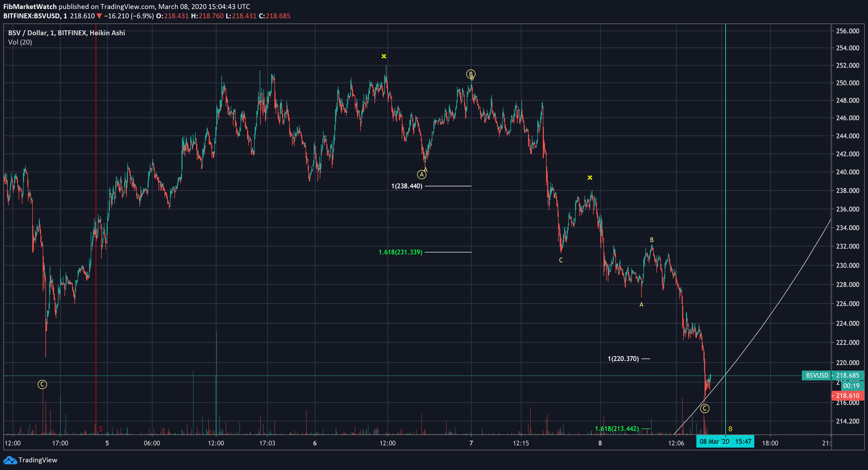Screen dimensions: 868x470
Task: Click the 00:19 countdown timer label
Action: point(852,386)
